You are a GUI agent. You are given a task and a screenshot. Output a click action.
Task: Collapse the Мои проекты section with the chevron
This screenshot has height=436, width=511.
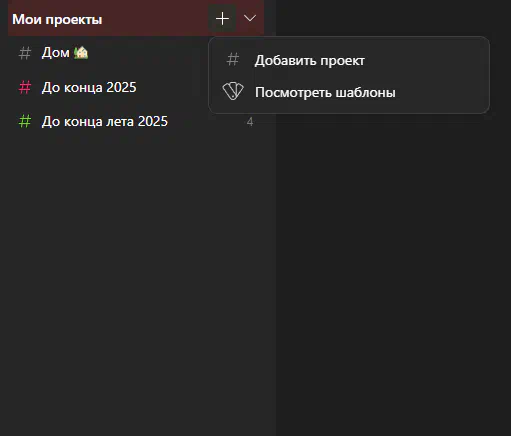(250, 18)
